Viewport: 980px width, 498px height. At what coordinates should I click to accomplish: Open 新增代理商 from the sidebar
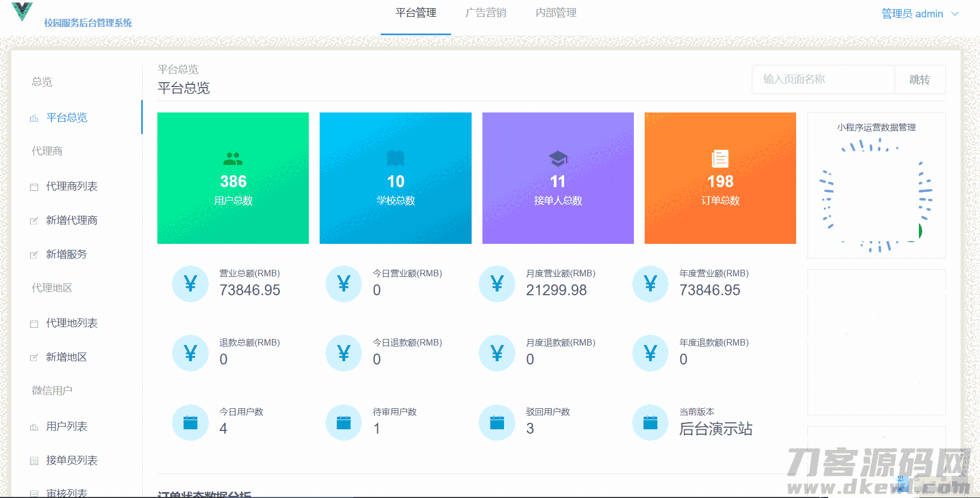[71, 221]
